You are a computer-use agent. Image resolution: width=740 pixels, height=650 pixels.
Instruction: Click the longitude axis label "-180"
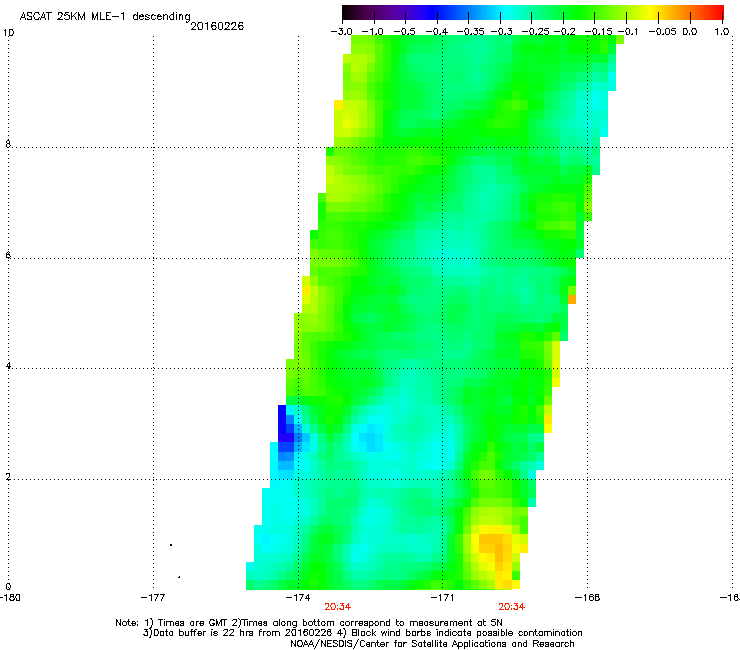10,598
